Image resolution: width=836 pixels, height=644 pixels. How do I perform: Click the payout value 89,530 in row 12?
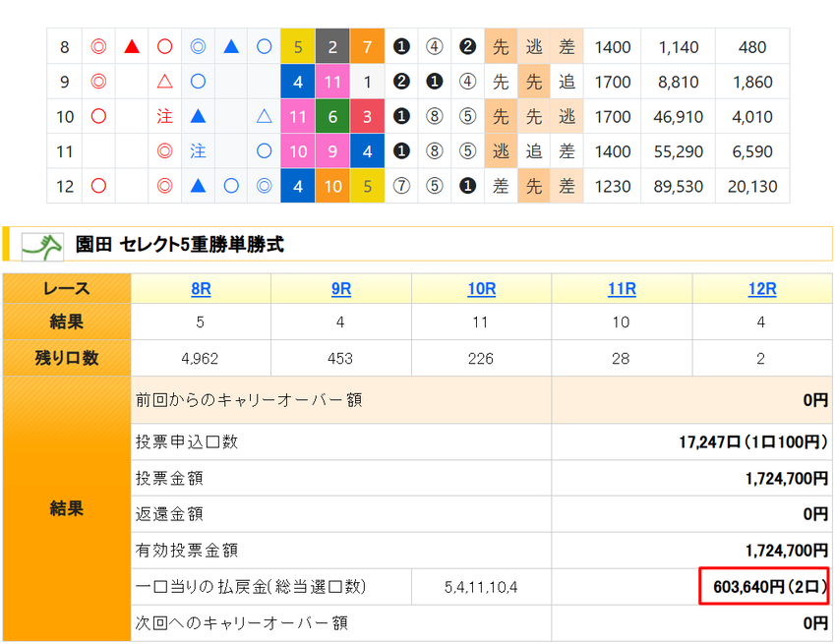(x=679, y=186)
